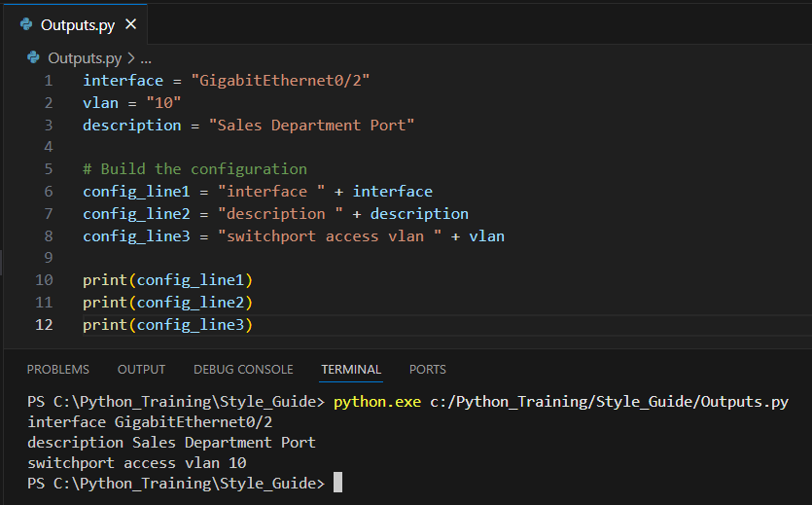Click the vlan variable on line 2

point(100,103)
